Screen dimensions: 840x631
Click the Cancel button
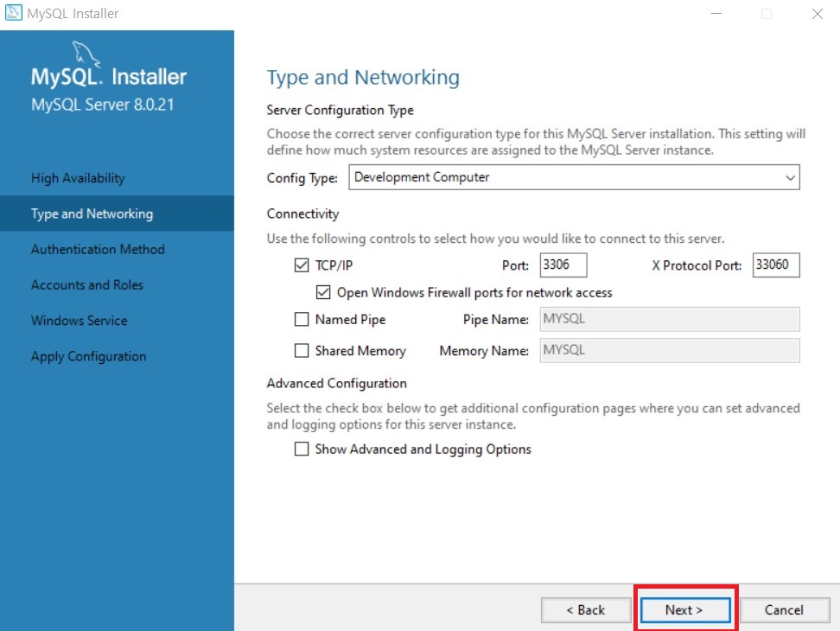(785, 610)
